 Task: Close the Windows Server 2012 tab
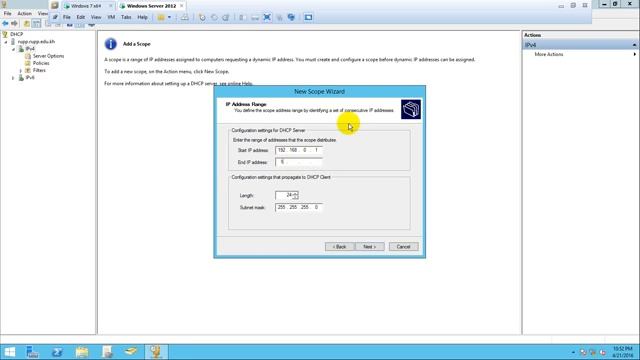[x=182, y=6]
